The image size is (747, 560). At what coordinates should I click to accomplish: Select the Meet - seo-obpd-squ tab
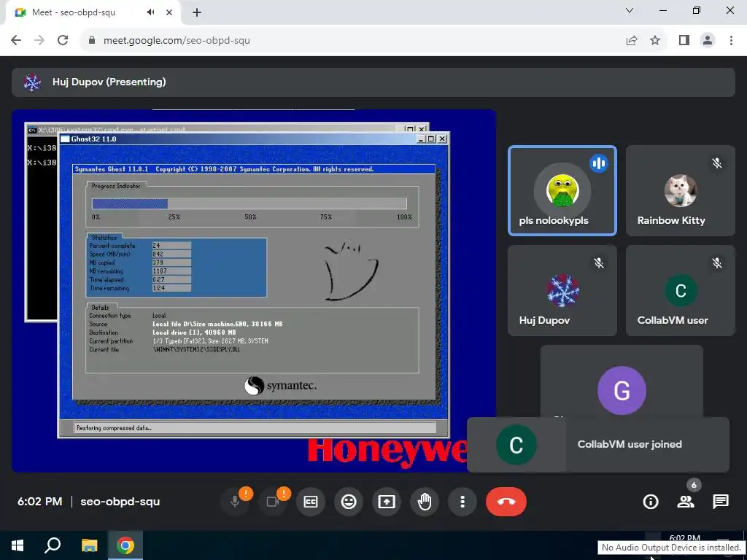click(x=93, y=12)
